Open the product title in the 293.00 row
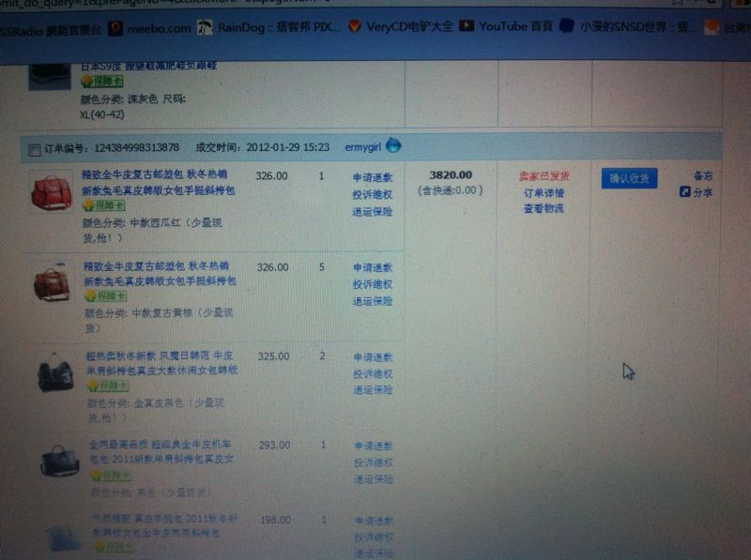 (161, 452)
